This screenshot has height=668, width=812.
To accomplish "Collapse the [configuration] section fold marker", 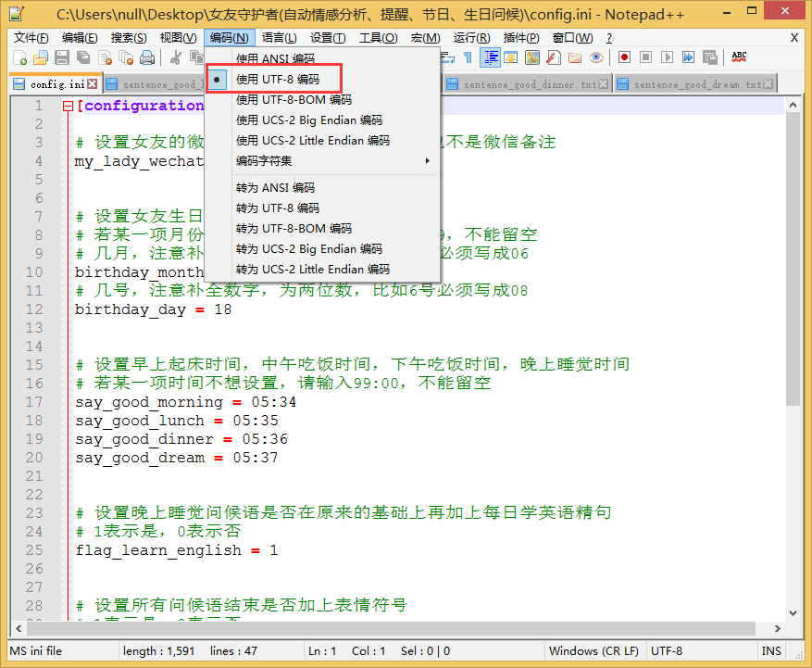I will 68,106.
